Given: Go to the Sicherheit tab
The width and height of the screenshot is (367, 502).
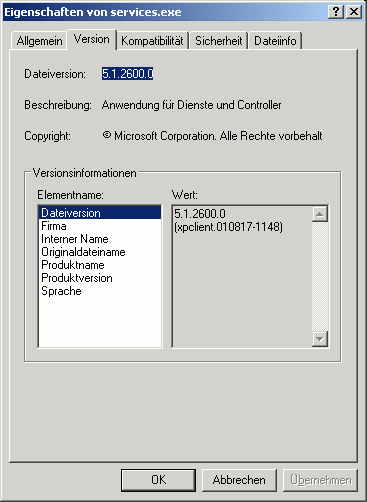Looking at the screenshot, I should point(218,41).
